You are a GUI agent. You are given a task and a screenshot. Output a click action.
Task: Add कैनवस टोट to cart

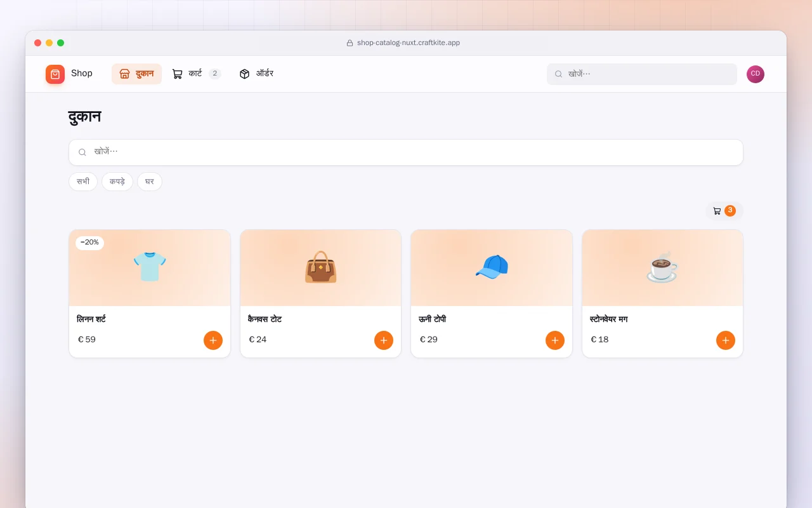[x=384, y=340]
